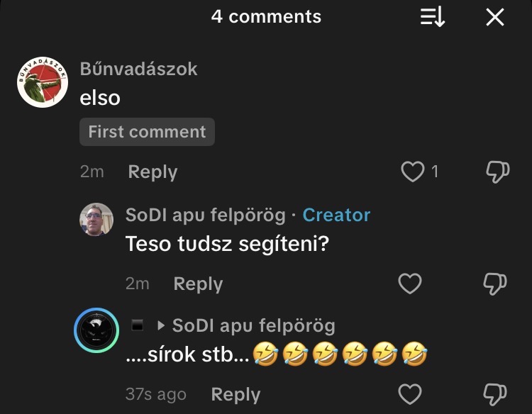The image size is (532, 414).
Task: Dislike the Bűnvadászok 'elso' comment
Action: (496, 172)
